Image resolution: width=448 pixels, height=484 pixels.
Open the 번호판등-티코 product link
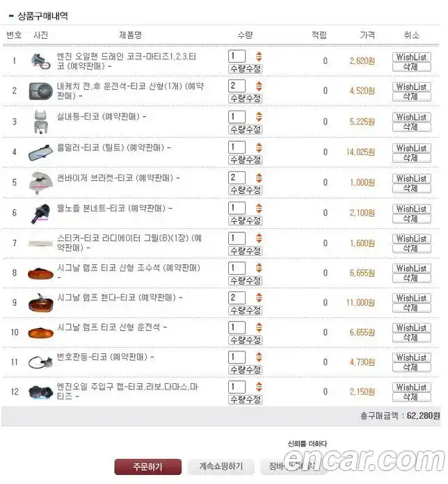[105, 357]
